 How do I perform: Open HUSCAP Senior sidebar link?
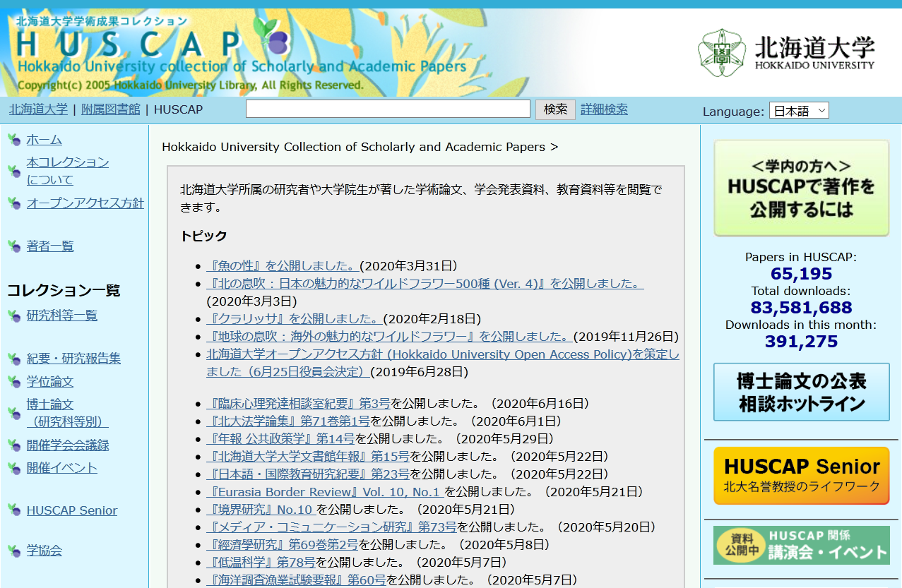coord(72,510)
